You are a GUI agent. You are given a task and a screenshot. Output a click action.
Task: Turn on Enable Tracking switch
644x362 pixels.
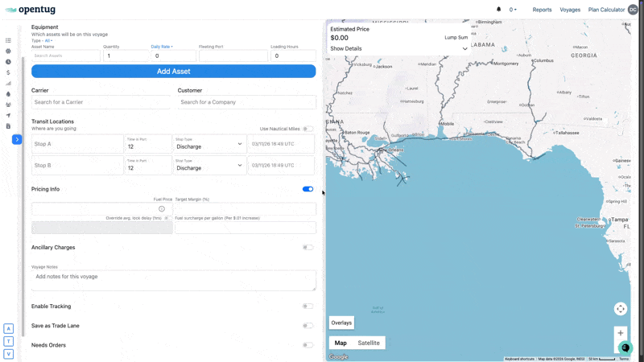(308, 306)
